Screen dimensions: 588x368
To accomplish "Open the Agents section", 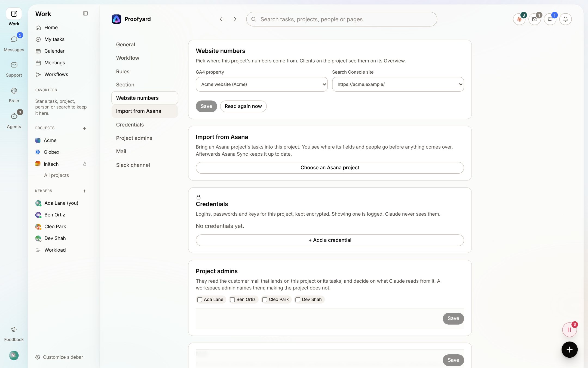I will (x=14, y=120).
